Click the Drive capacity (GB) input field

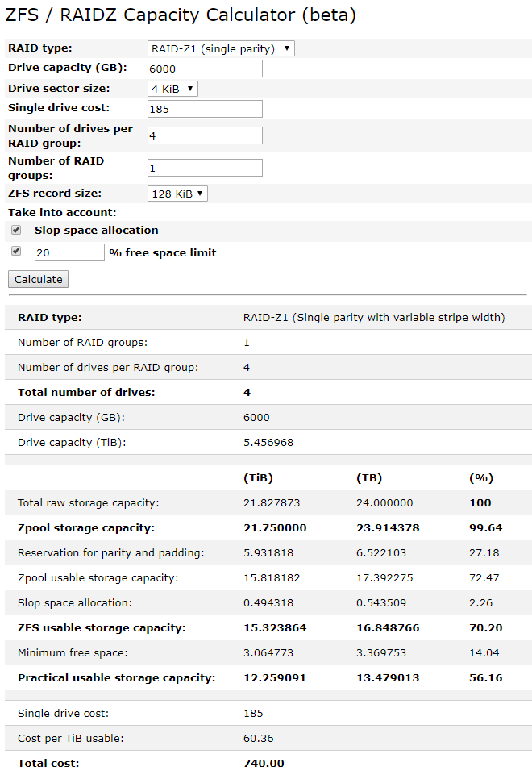pos(205,69)
